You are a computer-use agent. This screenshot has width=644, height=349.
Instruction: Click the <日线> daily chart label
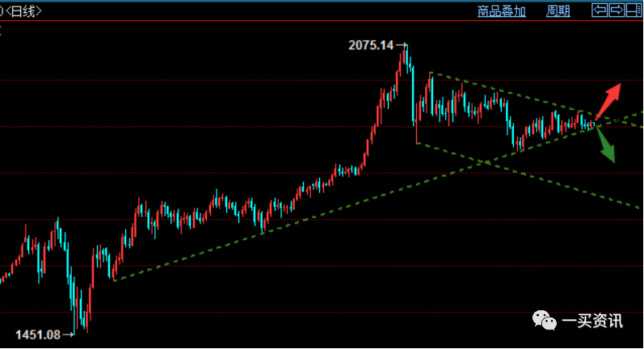24,11
